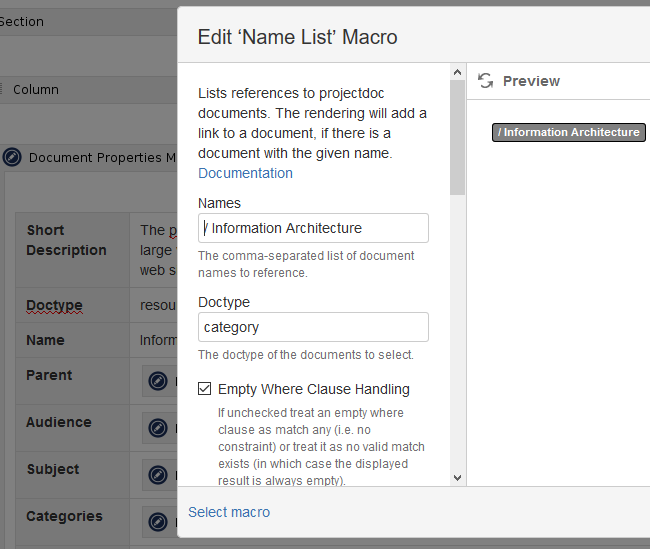Select the macro icon in Subject row
The image size is (650, 549).
coord(158,475)
